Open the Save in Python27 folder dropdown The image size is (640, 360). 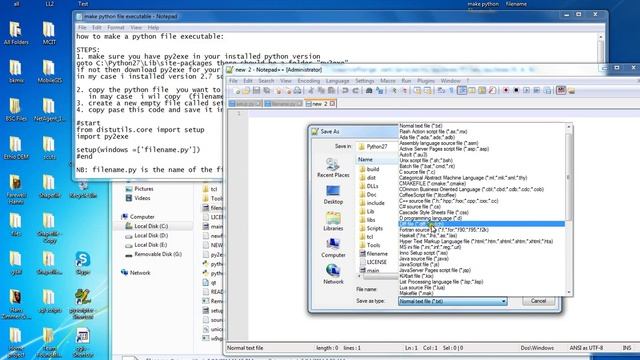tap(377, 146)
